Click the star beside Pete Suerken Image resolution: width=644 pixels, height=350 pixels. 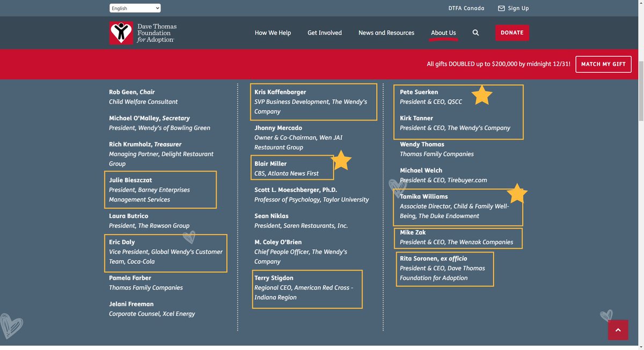click(x=481, y=95)
